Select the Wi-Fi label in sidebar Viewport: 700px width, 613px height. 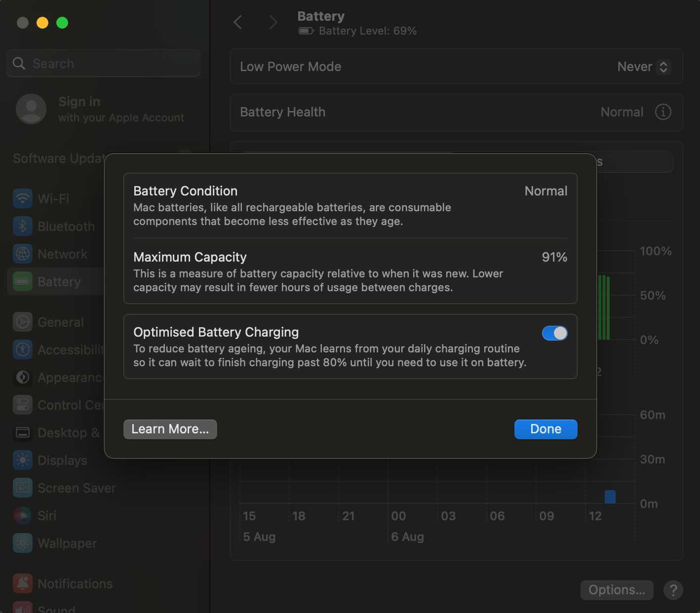53,198
